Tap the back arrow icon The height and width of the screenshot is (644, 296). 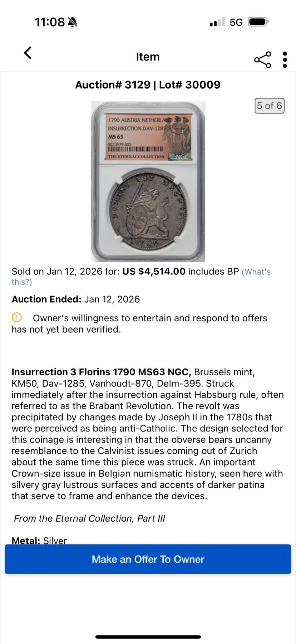28,53
